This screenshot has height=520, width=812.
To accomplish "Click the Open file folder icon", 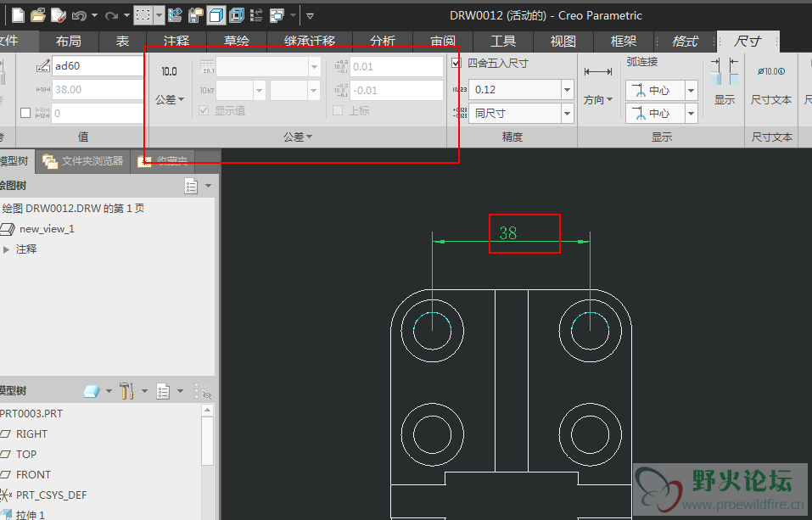I will click(x=38, y=15).
